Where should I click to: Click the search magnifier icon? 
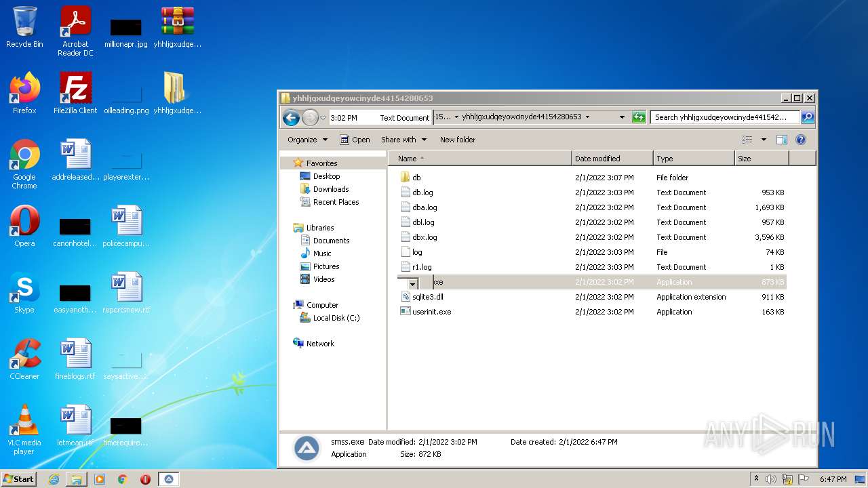[807, 117]
